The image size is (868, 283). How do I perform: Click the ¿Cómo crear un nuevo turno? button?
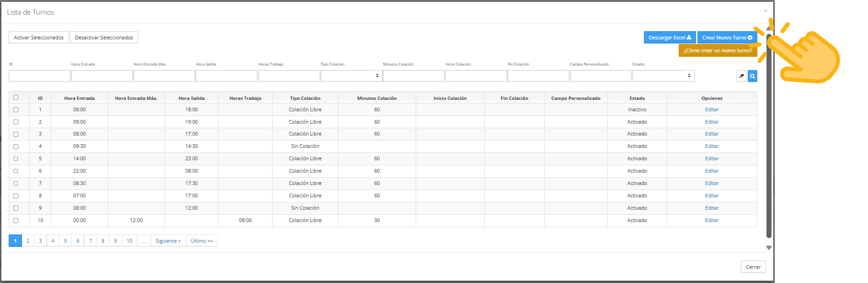[x=718, y=50]
